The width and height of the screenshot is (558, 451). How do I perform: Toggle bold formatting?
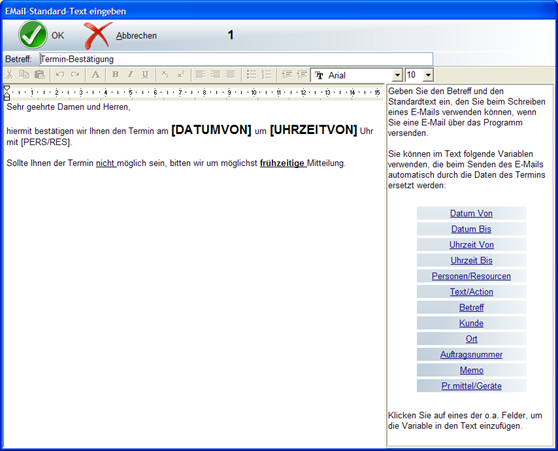click(x=115, y=75)
